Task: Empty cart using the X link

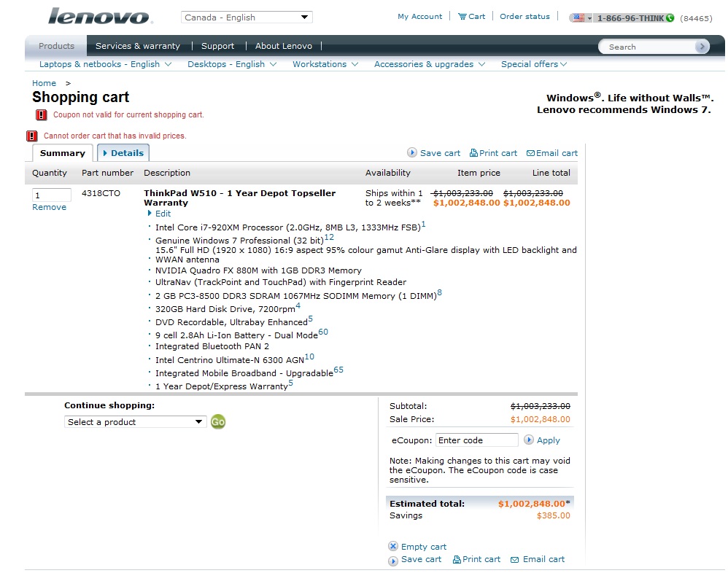Action: pos(417,547)
